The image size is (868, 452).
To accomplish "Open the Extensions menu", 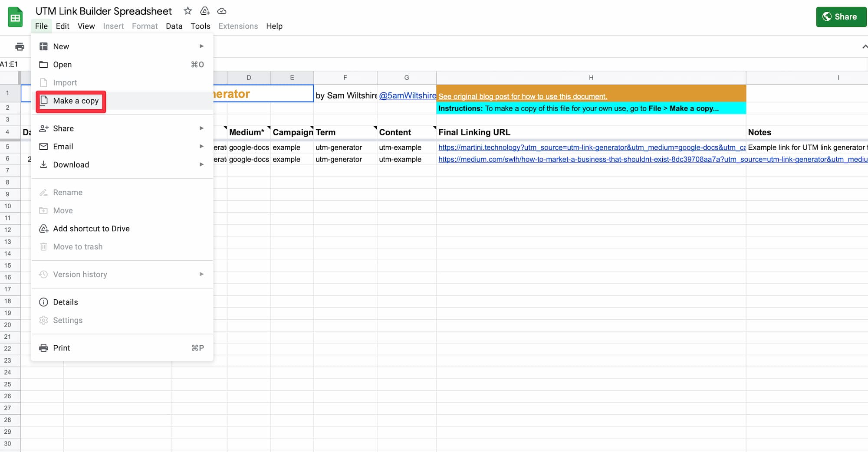I will pyautogui.click(x=238, y=26).
